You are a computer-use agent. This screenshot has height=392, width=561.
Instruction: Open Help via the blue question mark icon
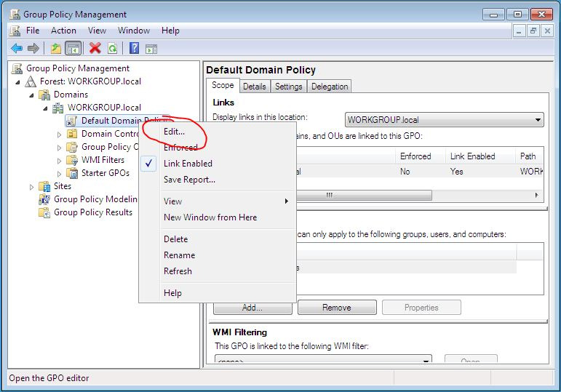[135, 49]
